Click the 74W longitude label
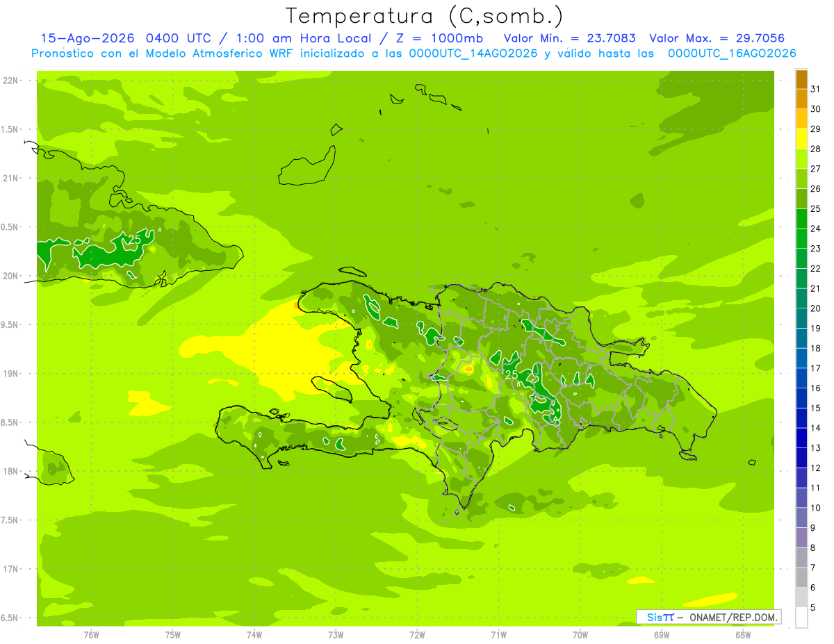Image resolution: width=834 pixels, height=644 pixels. point(254,635)
